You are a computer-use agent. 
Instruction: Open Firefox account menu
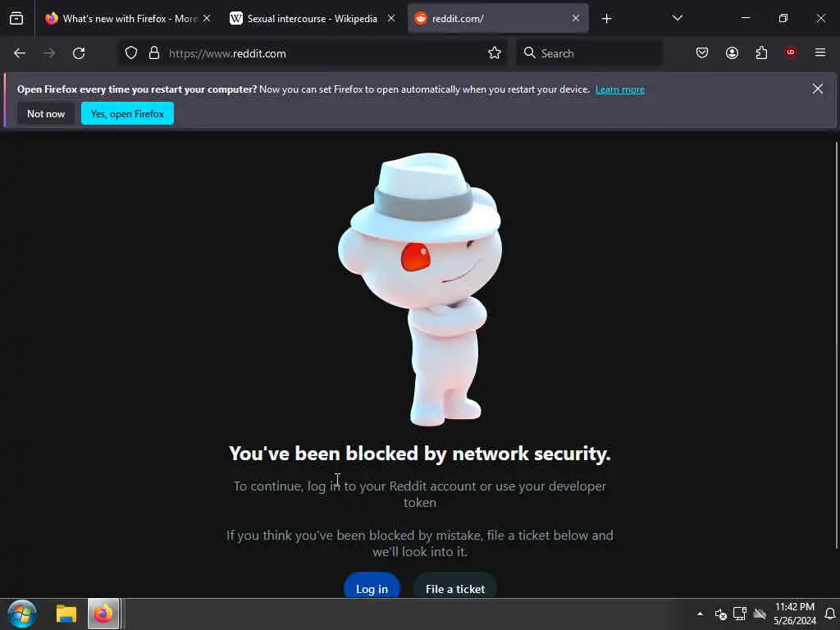click(732, 53)
